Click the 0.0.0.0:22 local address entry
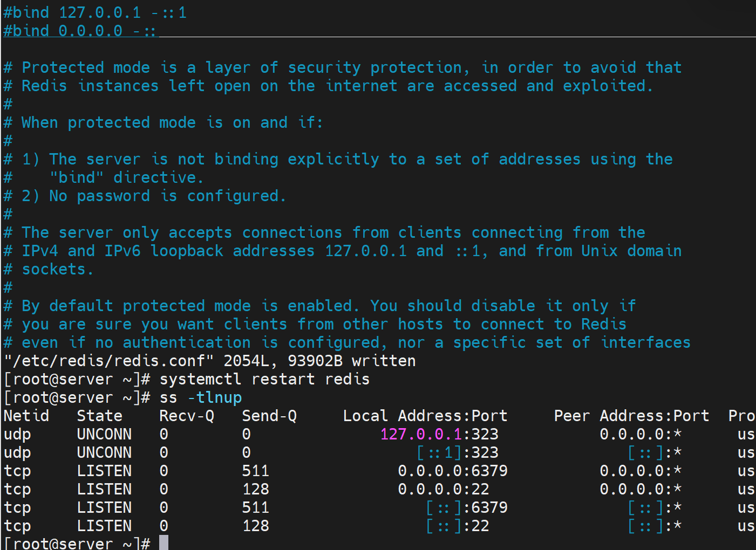The image size is (756, 550). [x=443, y=489]
